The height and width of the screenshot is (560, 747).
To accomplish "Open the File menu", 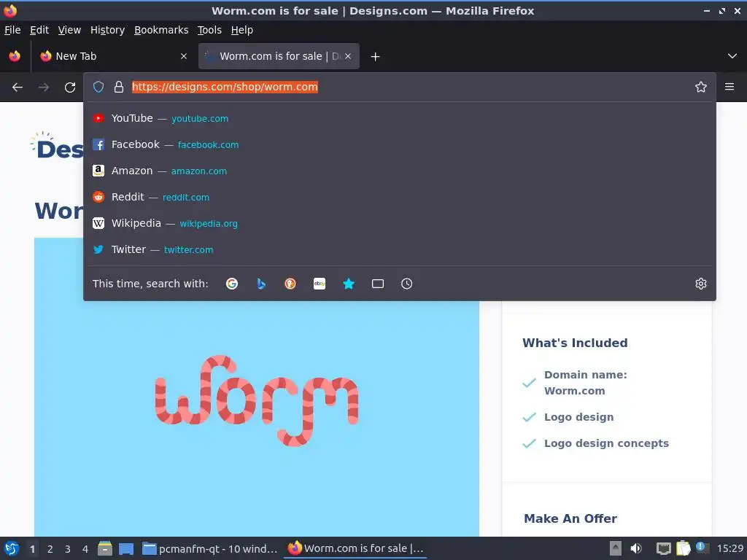I will tap(12, 30).
